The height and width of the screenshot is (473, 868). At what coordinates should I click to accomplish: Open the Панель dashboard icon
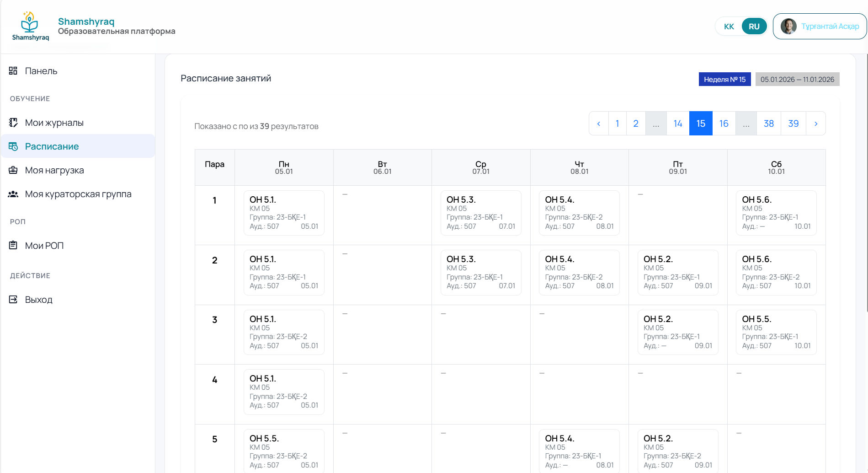(13, 71)
